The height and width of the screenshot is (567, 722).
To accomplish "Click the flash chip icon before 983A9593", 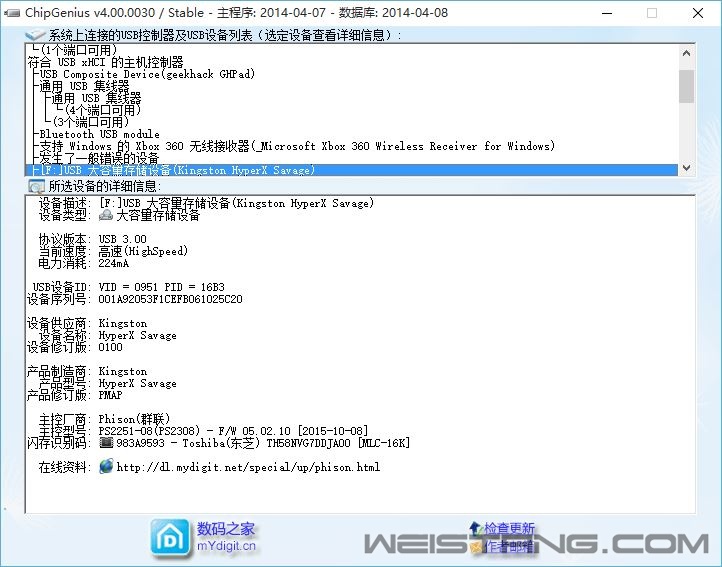I will (106, 443).
